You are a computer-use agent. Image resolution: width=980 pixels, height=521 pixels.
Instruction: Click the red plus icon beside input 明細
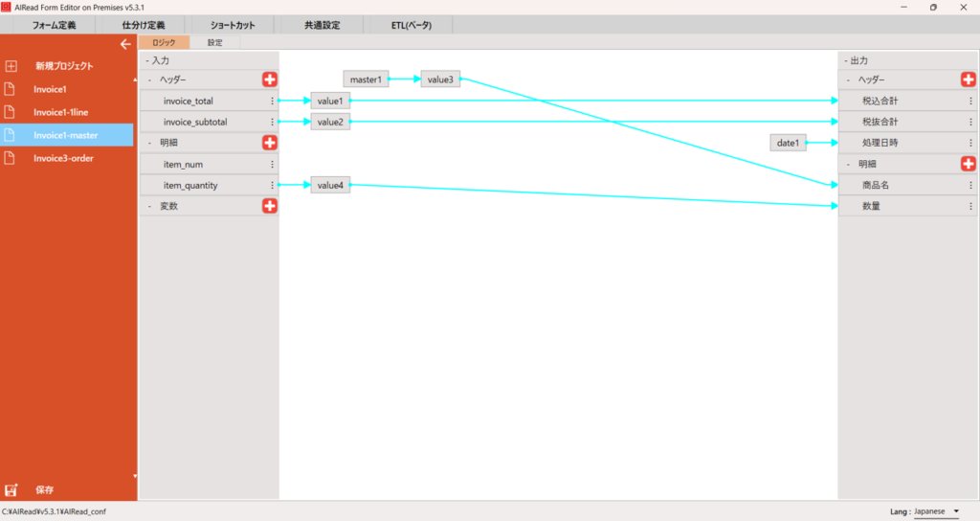(x=270, y=143)
